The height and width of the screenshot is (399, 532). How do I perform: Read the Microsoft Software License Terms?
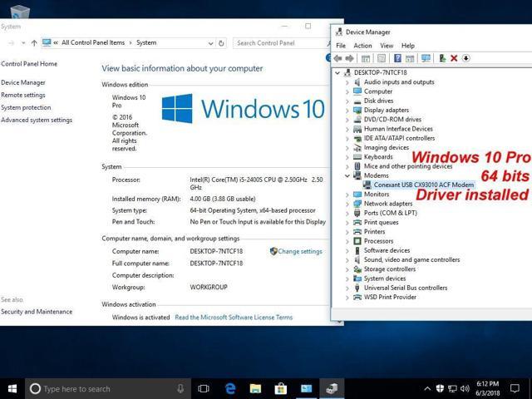coord(234,317)
